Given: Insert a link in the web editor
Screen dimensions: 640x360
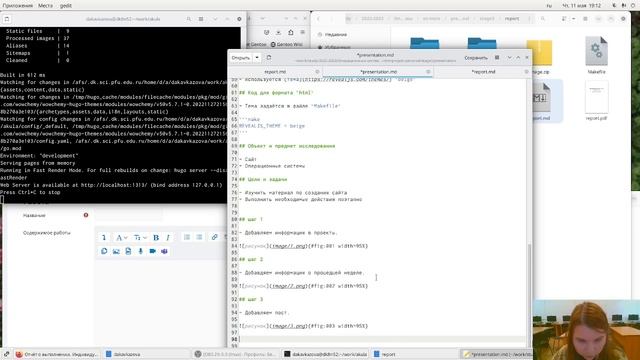Looking at the screenshot, I should 214,237.
